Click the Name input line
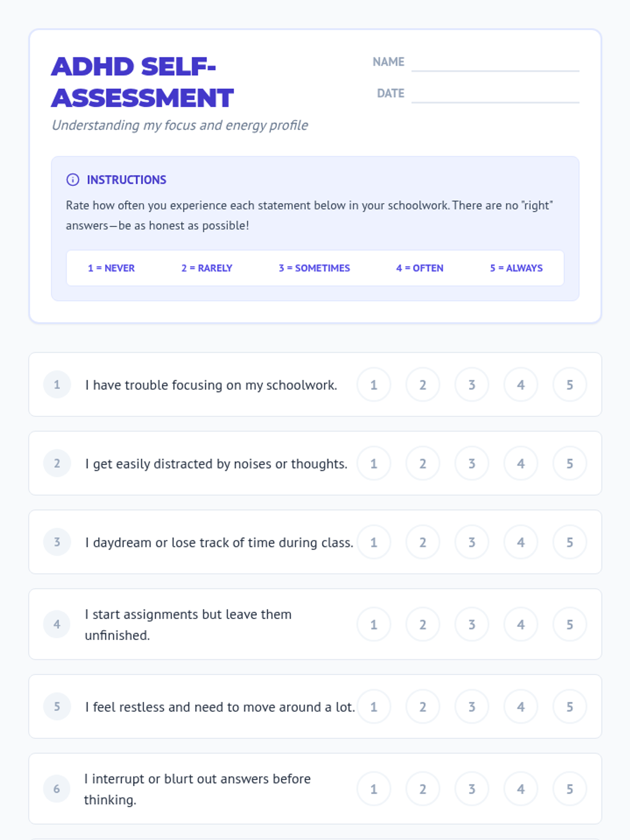 click(495, 62)
